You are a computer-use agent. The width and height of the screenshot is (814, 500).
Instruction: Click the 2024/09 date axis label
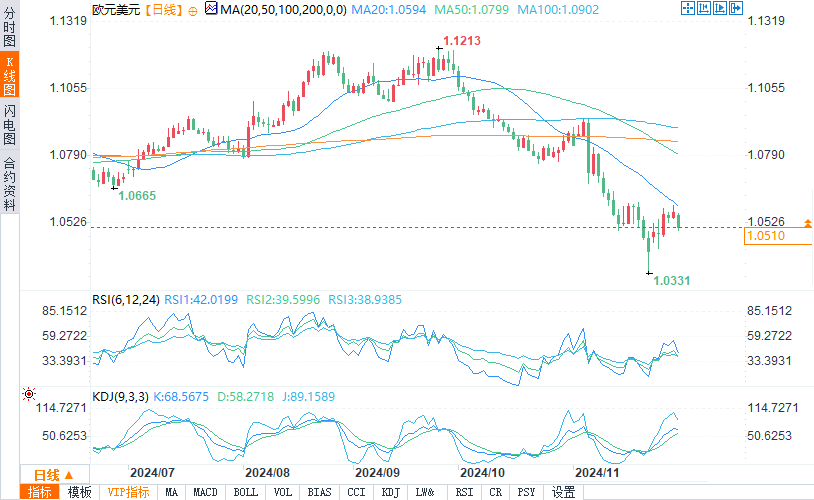click(377, 473)
